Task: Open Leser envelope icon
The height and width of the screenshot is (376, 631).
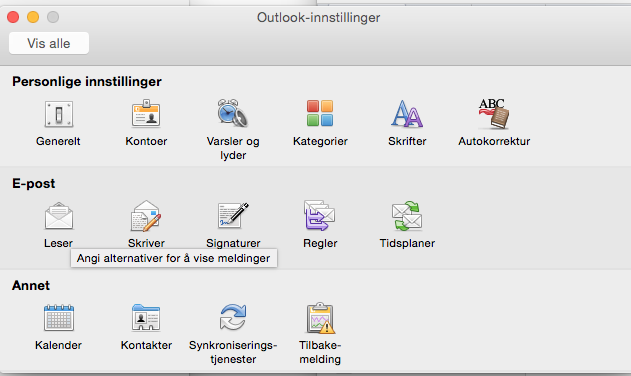Action: click(x=59, y=216)
